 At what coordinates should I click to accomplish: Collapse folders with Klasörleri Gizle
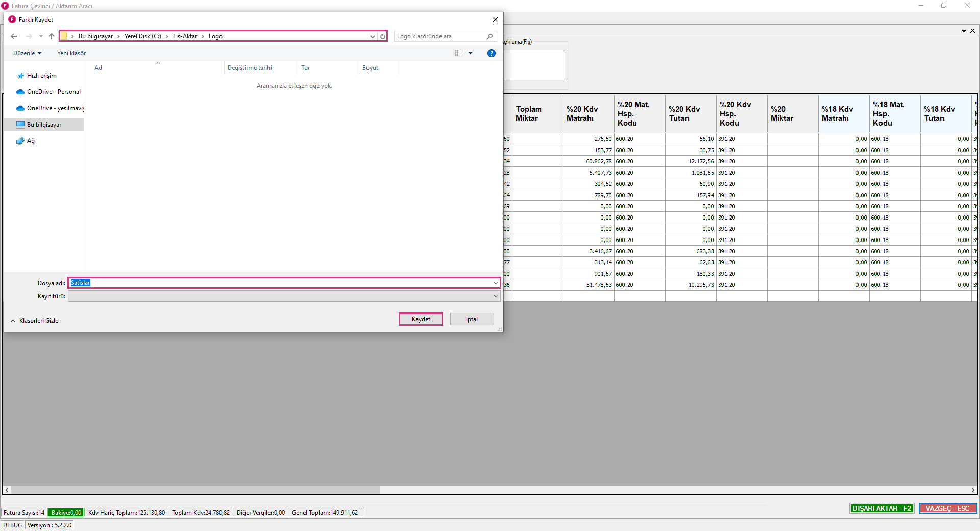(x=35, y=321)
